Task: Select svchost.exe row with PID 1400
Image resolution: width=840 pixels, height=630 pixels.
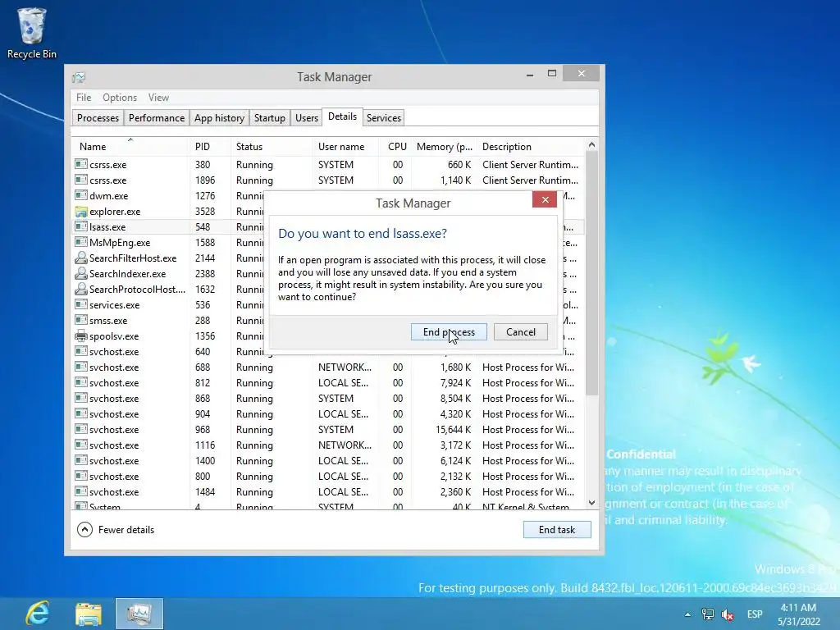Action: (x=328, y=461)
